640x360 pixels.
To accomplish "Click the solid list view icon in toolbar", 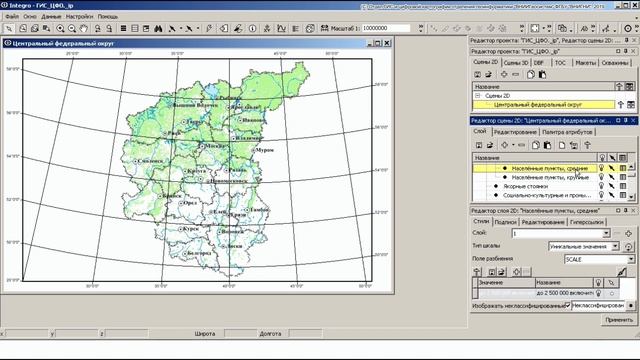I will tap(123, 28).
